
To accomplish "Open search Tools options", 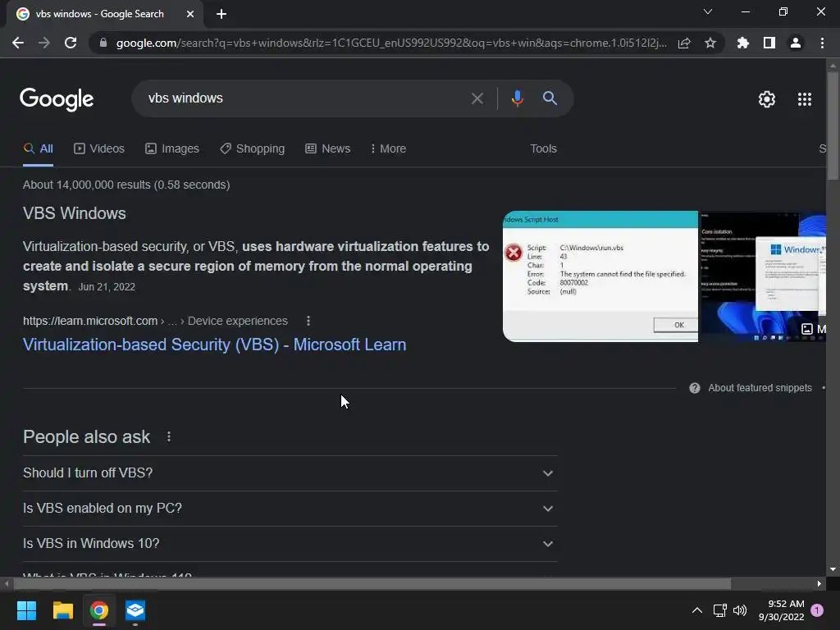I will 543,149.
